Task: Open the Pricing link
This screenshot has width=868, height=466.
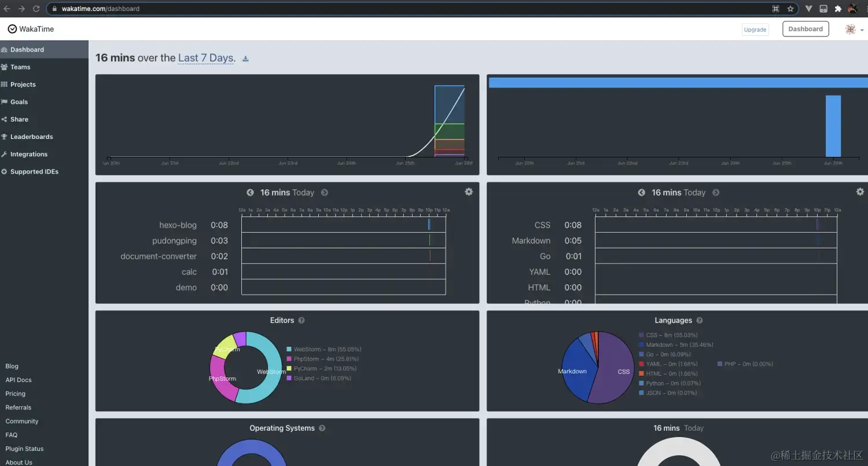Action: [15, 394]
